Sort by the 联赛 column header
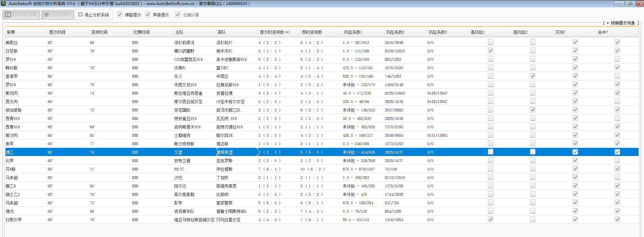This screenshot has width=644, height=237. tap(11, 32)
